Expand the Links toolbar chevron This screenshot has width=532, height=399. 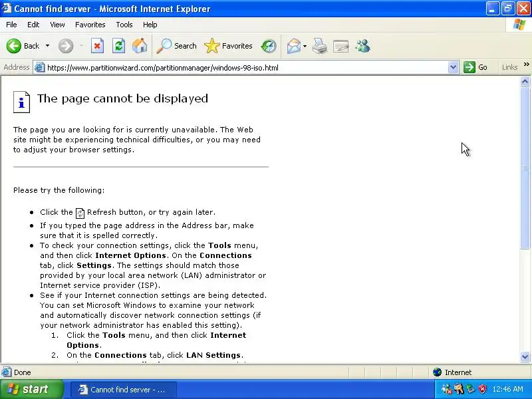click(x=526, y=64)
